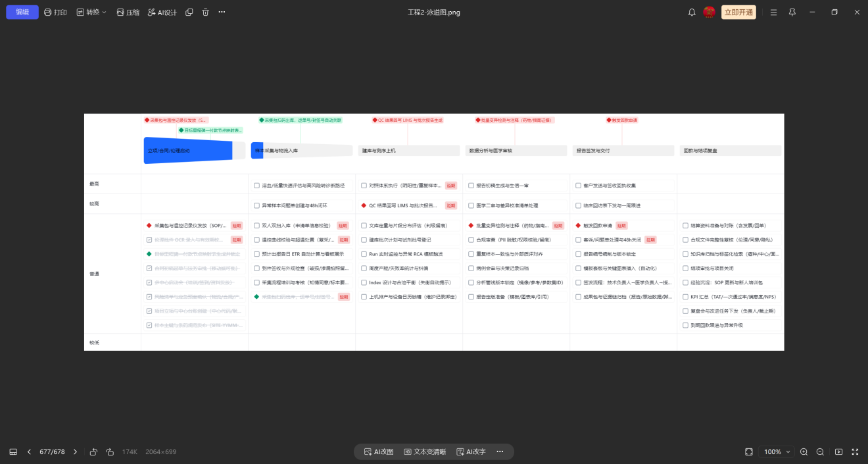Zoom in with the magnifier plus icon
The height and width of the screenshot is (464, 868).
pyautogui.click(x=804, y=451)
